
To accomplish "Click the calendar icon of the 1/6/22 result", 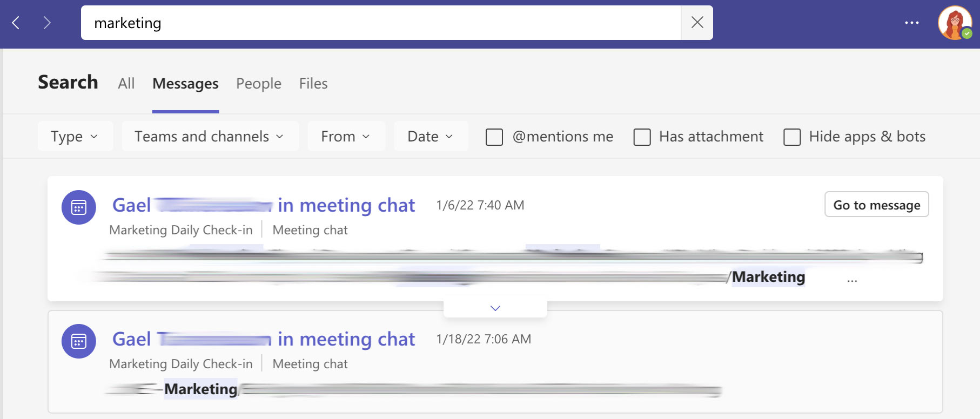I will coord(79,207).
